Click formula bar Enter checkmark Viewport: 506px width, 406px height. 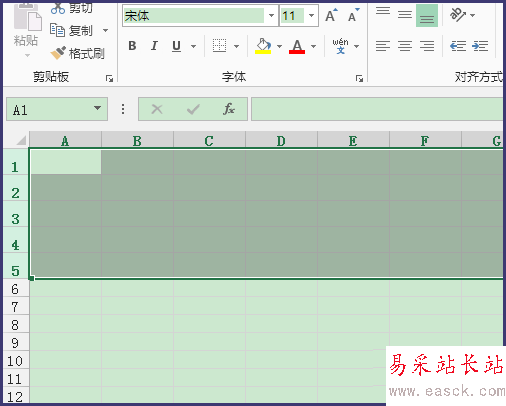[193, 109]
